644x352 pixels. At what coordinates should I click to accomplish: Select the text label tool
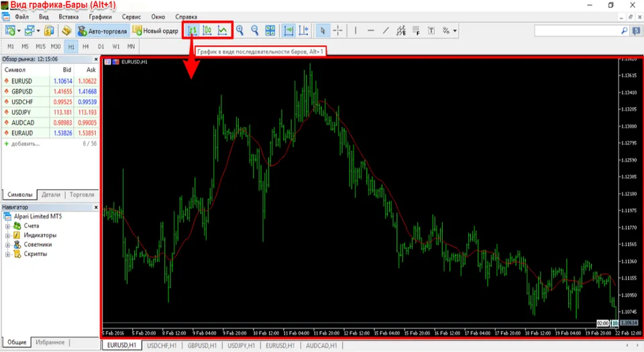tap(431, 30)
